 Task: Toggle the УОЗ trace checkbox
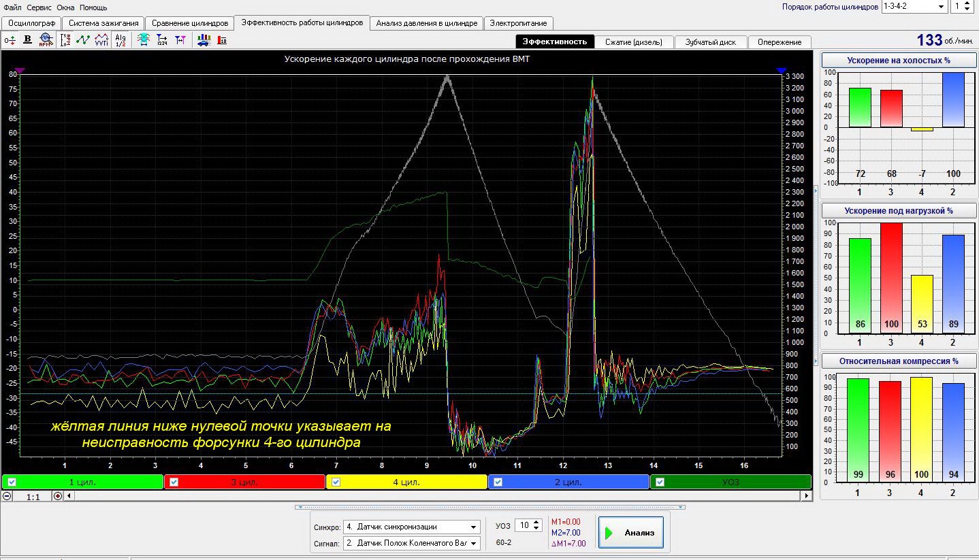[x=660, y=482]
